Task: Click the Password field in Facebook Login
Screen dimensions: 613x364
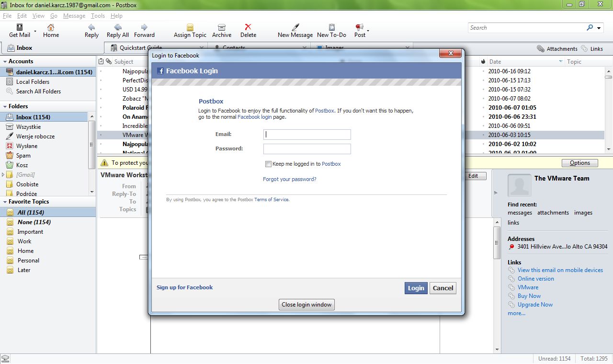Action: [307, 149]
